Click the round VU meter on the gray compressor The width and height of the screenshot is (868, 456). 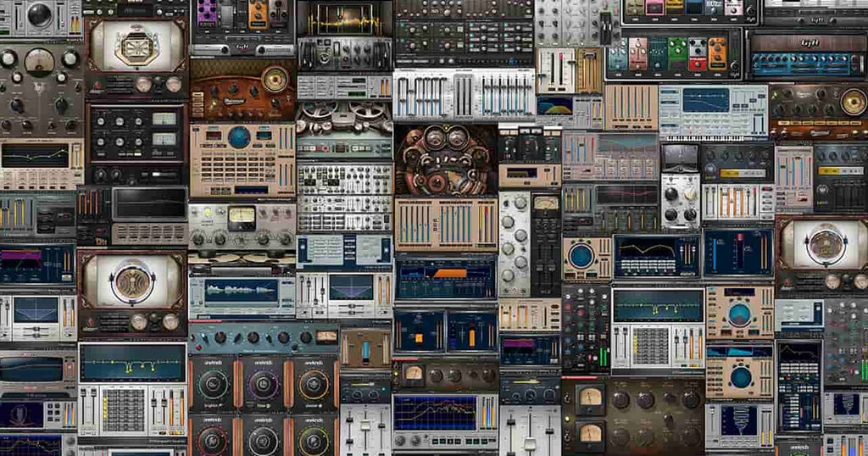click(39, 59)
